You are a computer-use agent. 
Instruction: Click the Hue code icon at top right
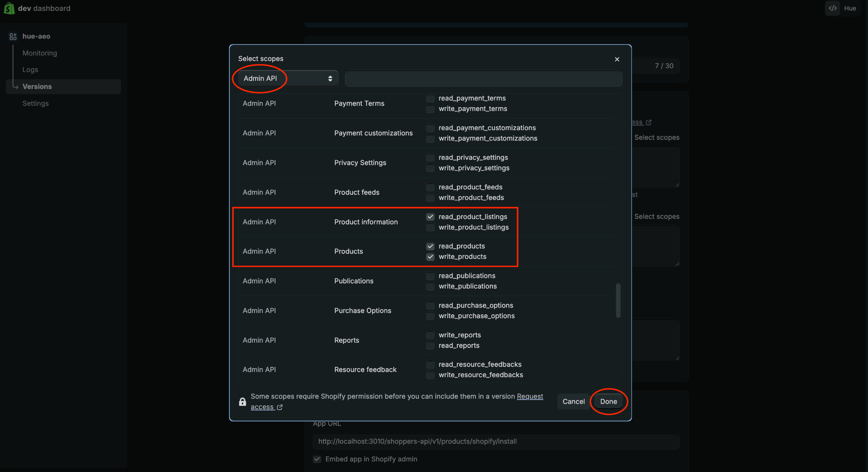point(833,8)
